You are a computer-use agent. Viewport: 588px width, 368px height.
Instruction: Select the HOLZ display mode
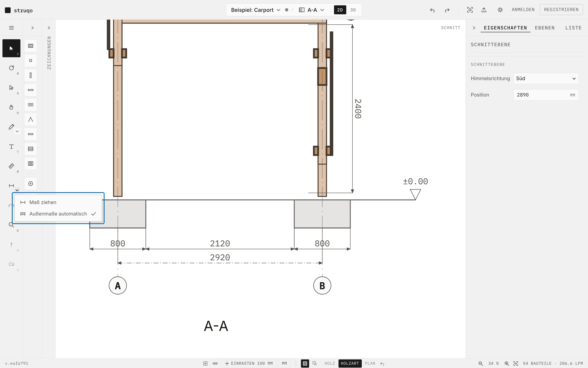tap(330, 363)
